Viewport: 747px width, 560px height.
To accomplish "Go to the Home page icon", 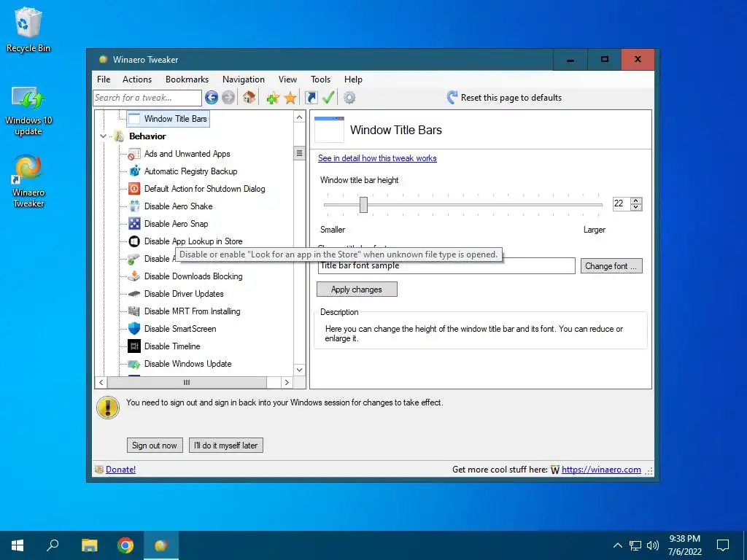I will (x=249, y=98).
